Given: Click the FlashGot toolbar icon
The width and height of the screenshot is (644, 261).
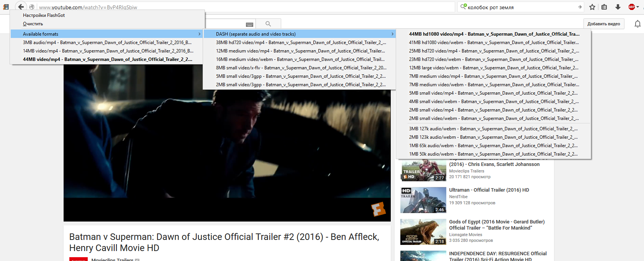Looking at the screenshot, I should [6, 7].
